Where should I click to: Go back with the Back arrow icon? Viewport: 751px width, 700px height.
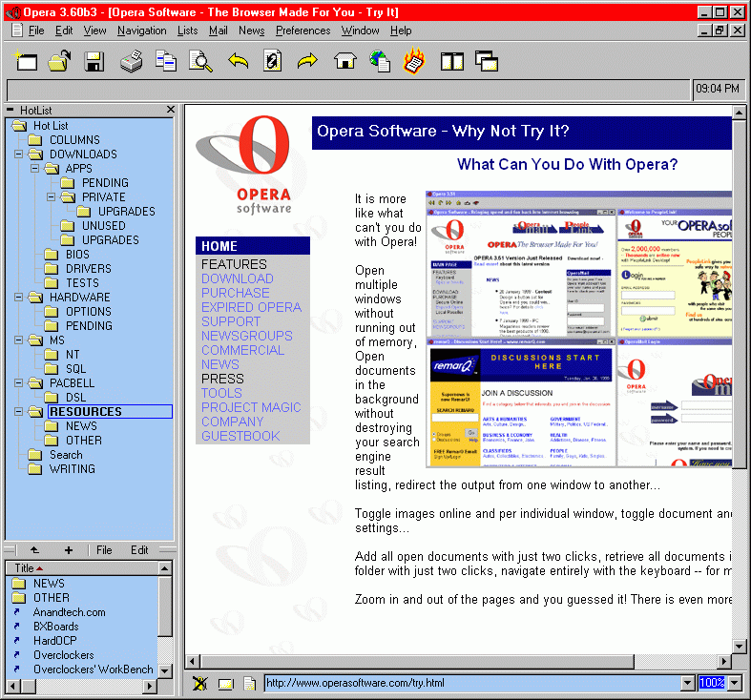(238, 63)
